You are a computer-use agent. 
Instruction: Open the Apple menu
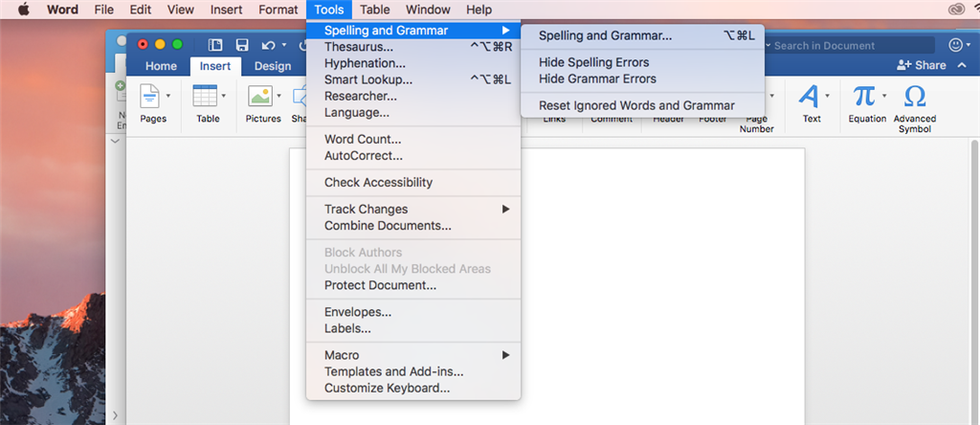coord(24,10)
